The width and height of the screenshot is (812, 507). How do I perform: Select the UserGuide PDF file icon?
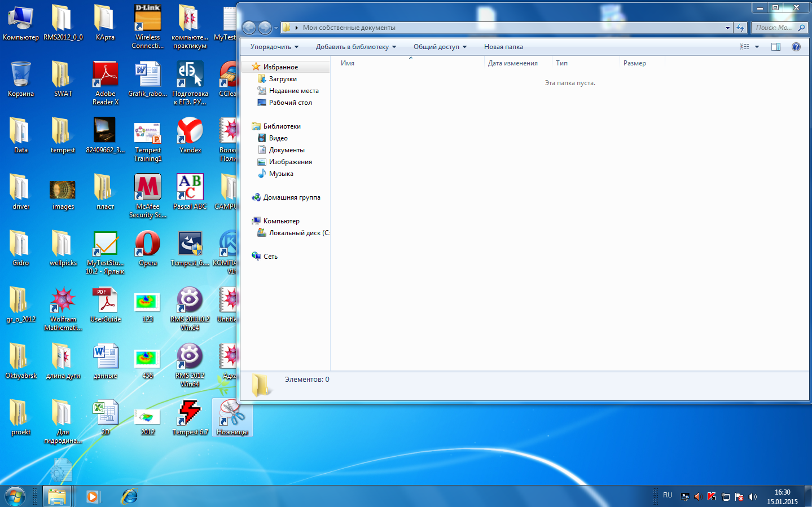point(106,305)
